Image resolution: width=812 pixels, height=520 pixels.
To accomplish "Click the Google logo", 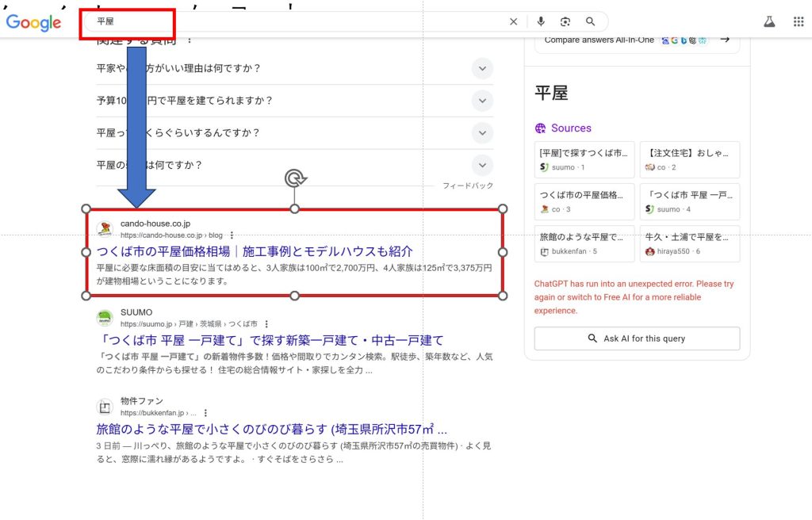I will (33, 22).
